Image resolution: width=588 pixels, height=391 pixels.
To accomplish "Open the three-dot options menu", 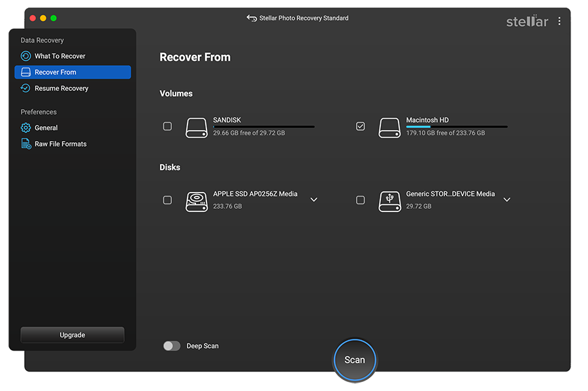I will click(559, 22).
